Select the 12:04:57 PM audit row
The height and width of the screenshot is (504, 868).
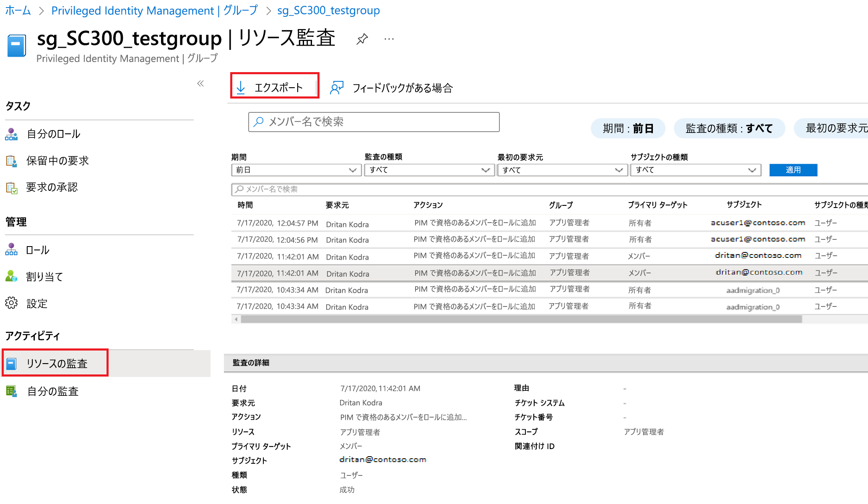point(549,223)
